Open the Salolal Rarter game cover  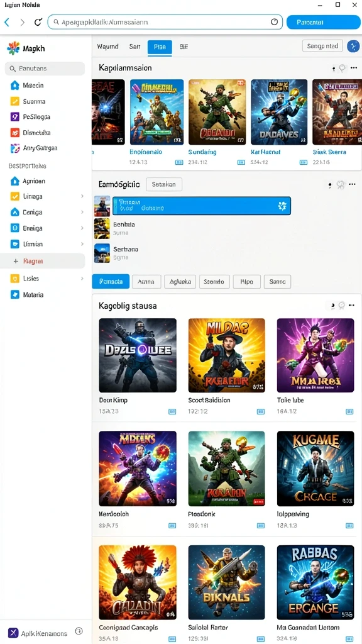coord(226,582)
